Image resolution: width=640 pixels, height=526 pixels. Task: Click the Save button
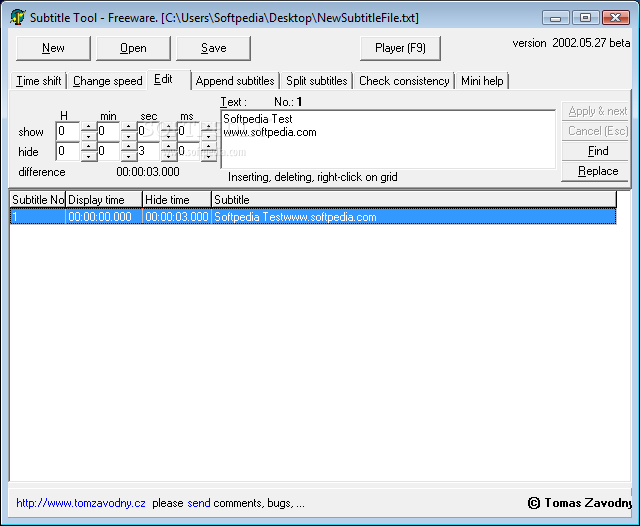[x=213, y=48]
